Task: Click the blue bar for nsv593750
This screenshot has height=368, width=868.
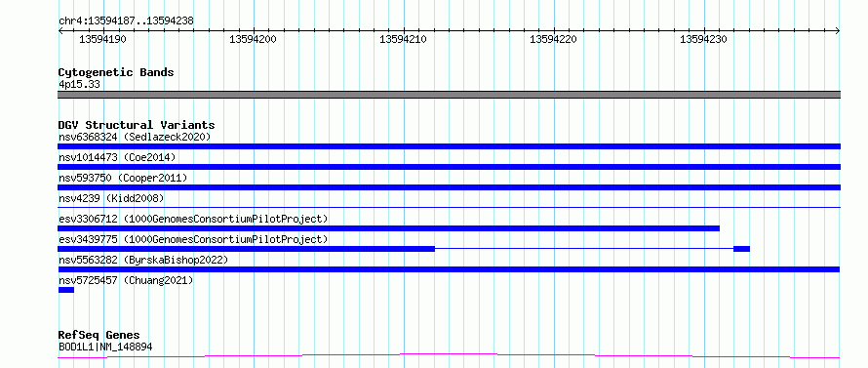Action: pyautogui.click(x=450, y=187)
